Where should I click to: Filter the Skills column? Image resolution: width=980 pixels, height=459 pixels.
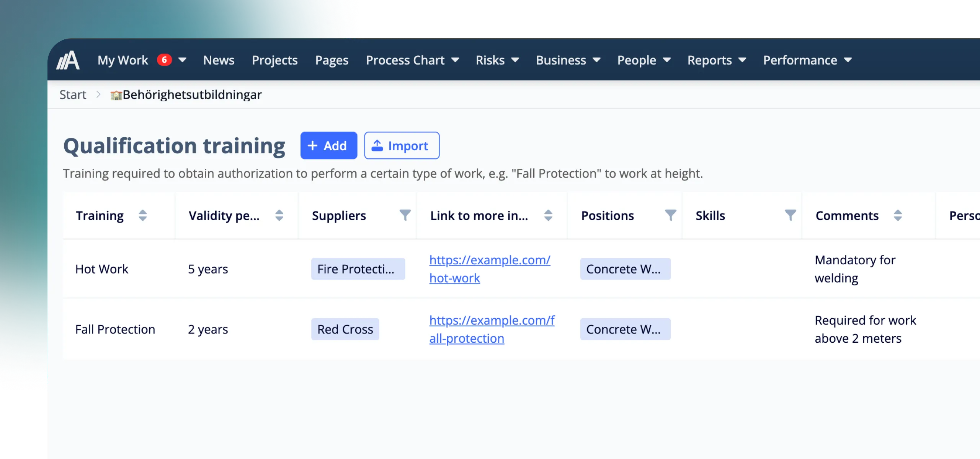(x=790, y=215)
